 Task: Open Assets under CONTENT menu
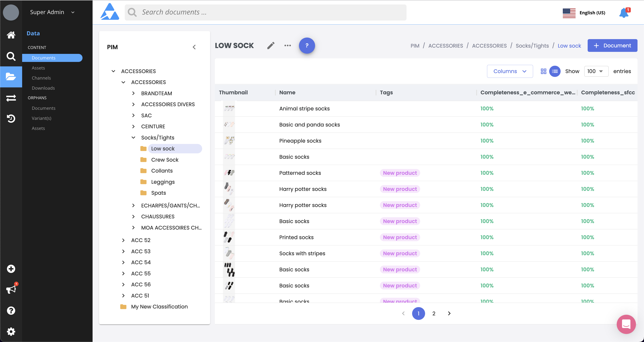pyautogui.click(x=38, y=68)
